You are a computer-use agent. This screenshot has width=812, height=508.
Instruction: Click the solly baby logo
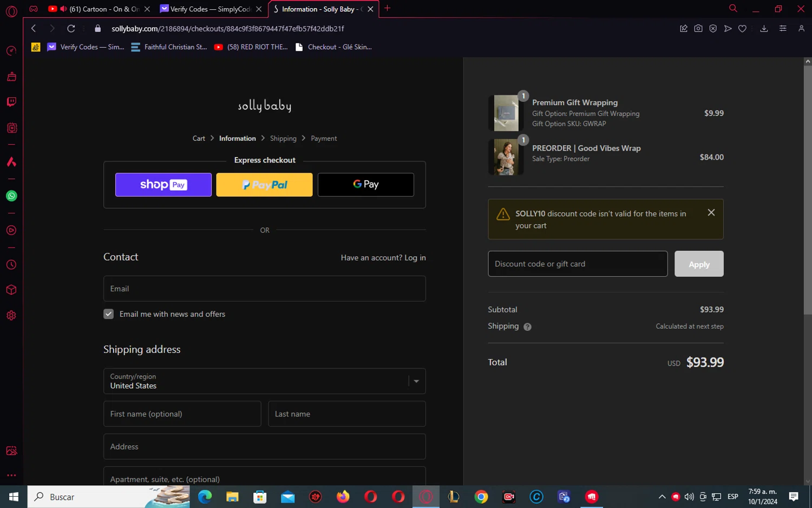[265, 106]
